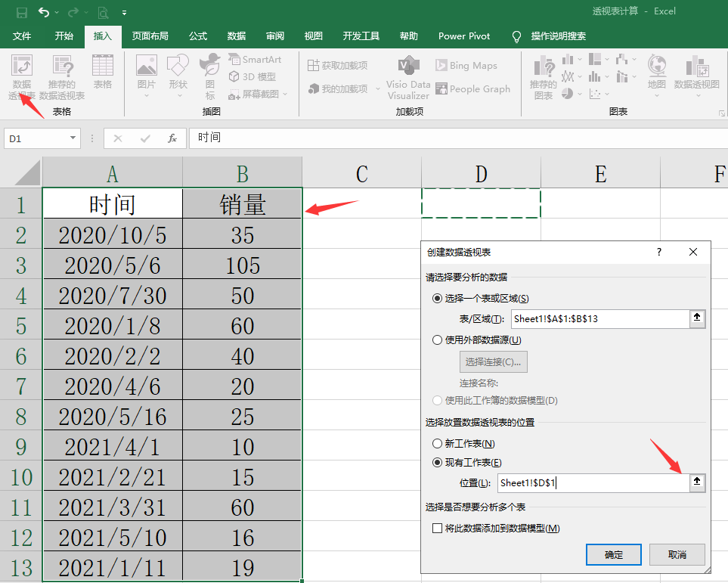728x583 pixels.
Task: Click the 取消 button
Action: click(677, 555)
